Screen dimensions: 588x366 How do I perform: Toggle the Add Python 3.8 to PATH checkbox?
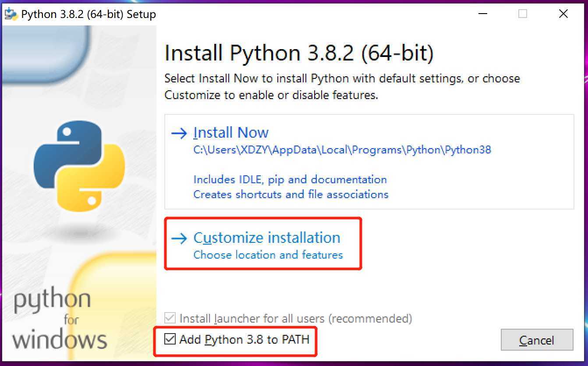tap(170, 339)
